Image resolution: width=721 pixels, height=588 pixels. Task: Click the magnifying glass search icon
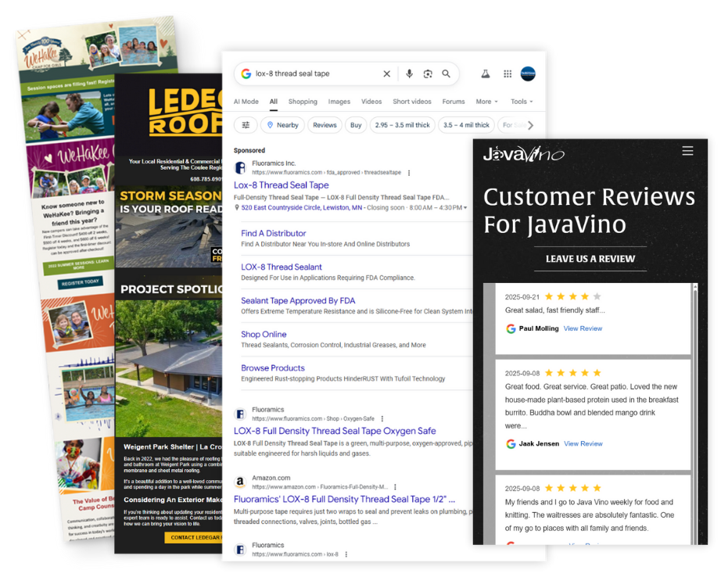pos(447,73)
